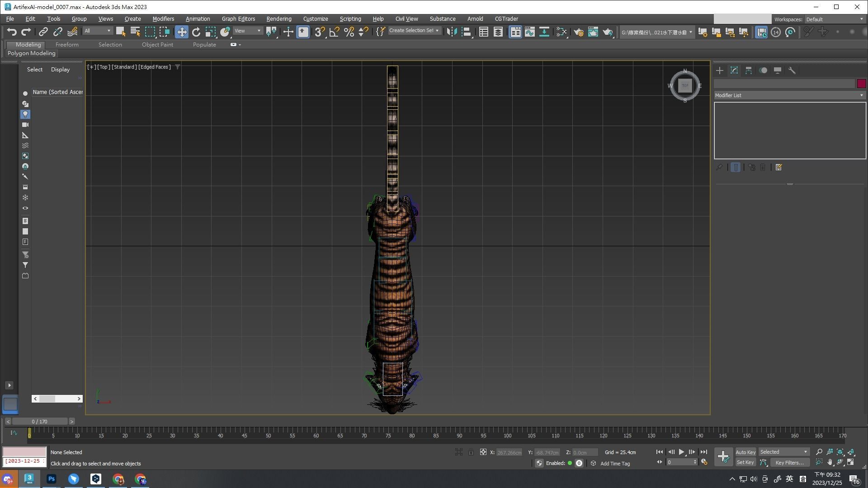The image size is (868, 488).
Task: Click the Mirror tool icon
Action: coord(452,32)
